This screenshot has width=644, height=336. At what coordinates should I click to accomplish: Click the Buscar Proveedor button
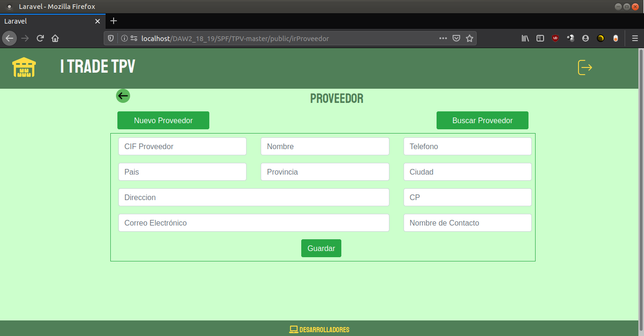482,120
